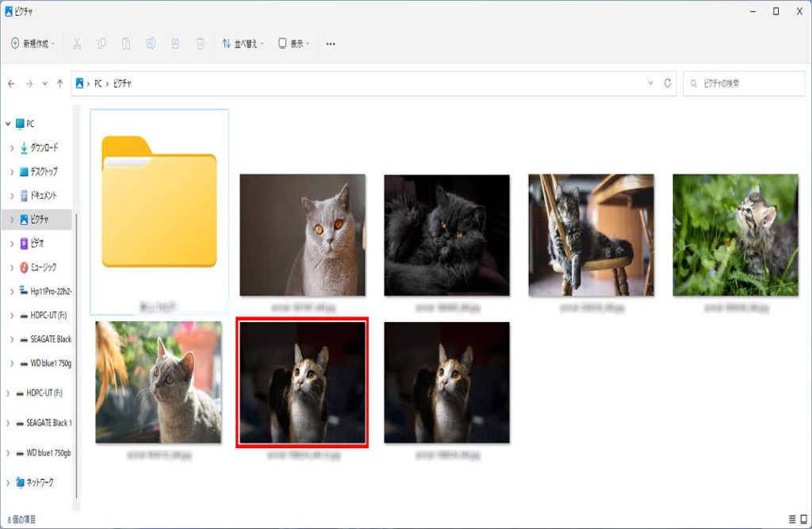Switch to large thumbnails view icon
Image resolution: width=812 pixels, height=529 pixels.
coord(804,519)
